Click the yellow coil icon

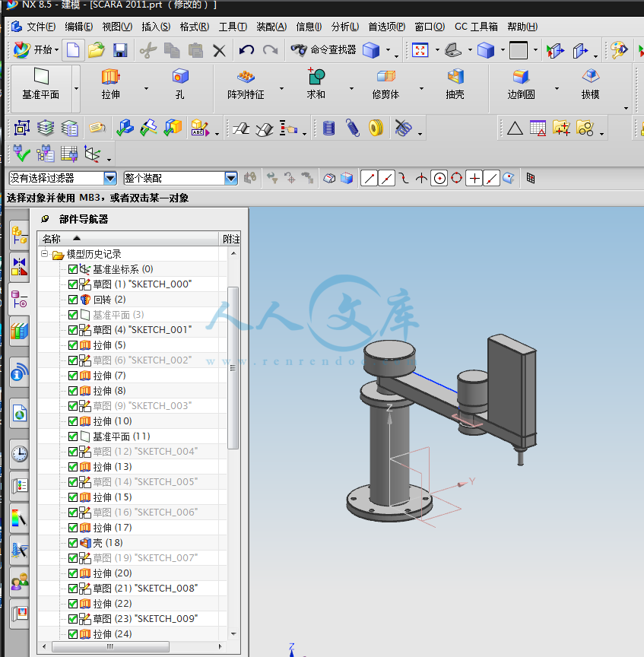point(376,129)
